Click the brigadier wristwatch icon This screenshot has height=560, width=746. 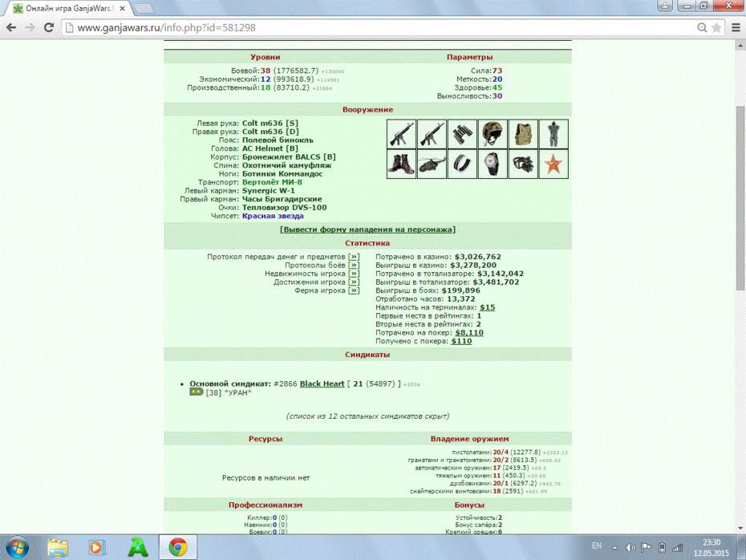pyautogui.click(x=493, y=164)
